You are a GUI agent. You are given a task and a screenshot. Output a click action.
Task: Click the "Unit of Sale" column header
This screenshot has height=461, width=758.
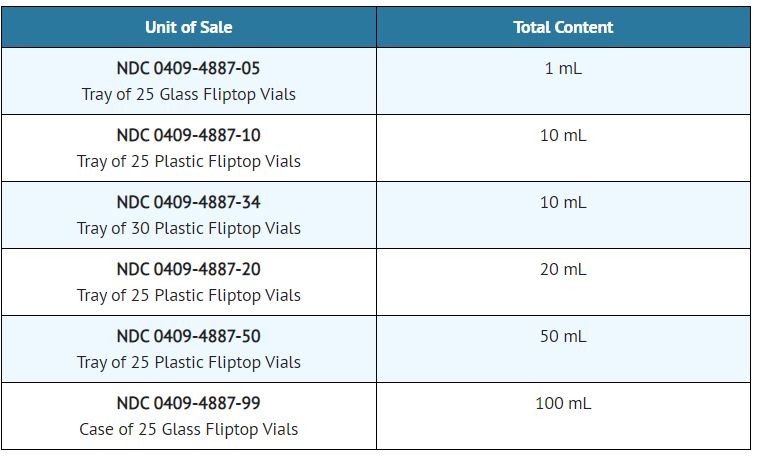pyautogui.click(x=188, y=27)
